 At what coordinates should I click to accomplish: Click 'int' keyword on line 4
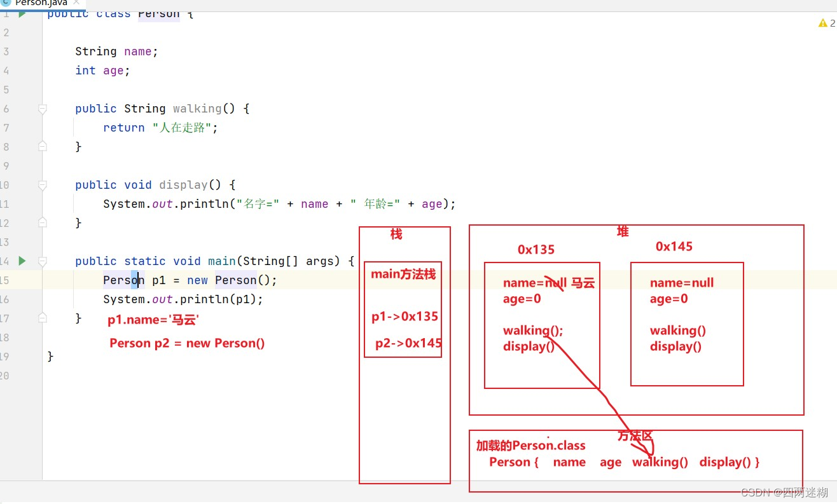point(85,71)
